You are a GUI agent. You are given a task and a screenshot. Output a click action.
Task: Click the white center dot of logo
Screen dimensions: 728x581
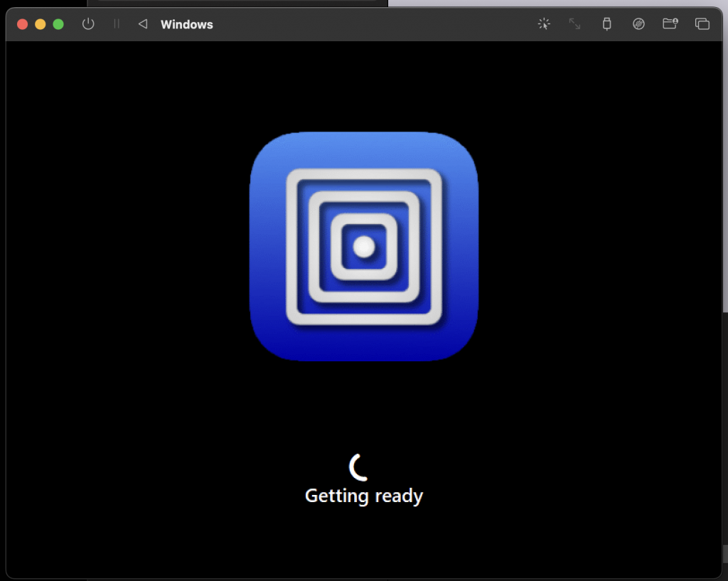(364, 247)
